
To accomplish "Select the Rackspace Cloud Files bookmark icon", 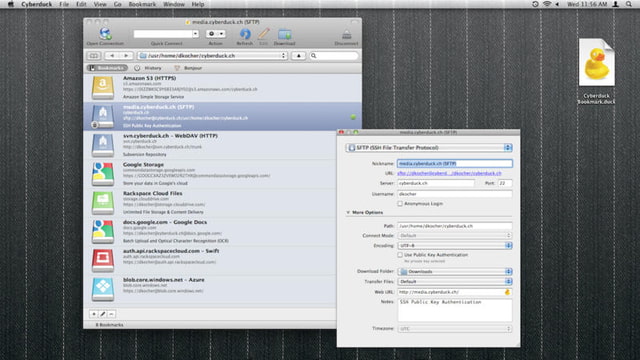I will [103, 203].
